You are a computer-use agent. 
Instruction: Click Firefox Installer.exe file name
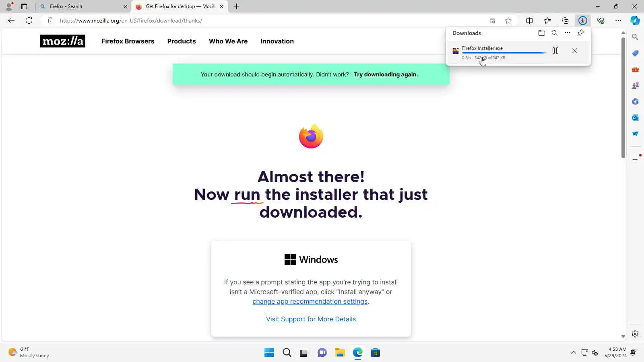pyautogui.click(x=482, y=48)
